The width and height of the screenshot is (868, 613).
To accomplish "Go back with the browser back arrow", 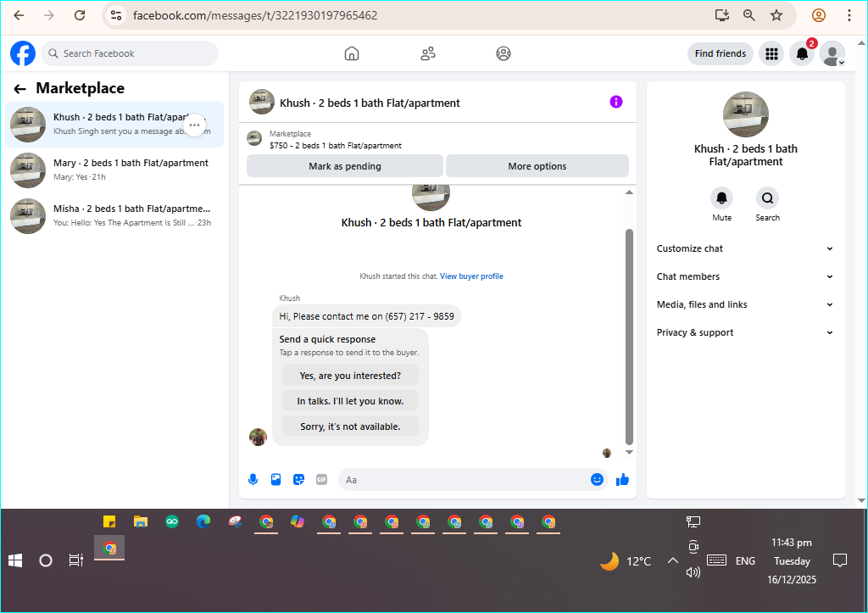I will click(x=19, y=15).
